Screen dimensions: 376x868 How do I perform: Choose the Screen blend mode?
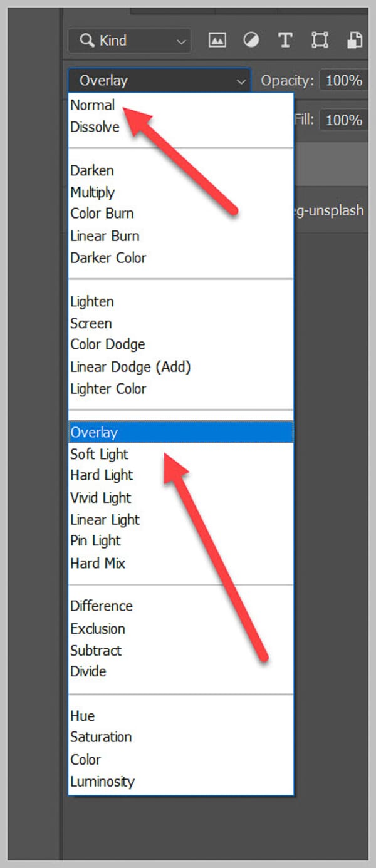click(x=91, y=323)
